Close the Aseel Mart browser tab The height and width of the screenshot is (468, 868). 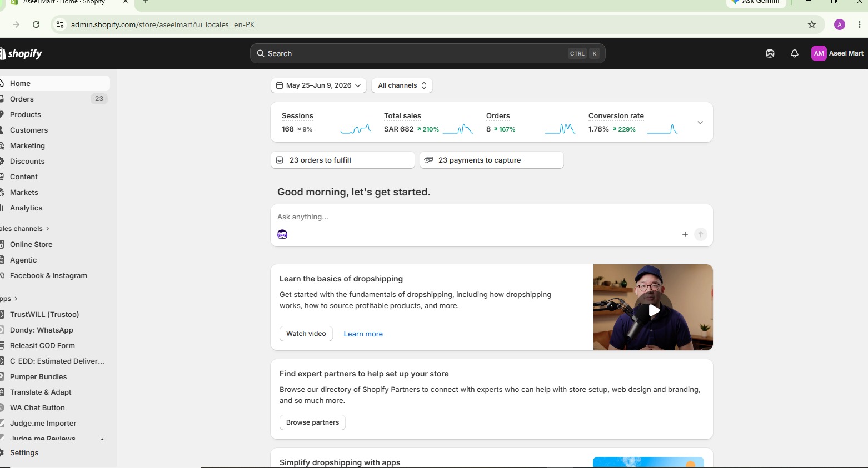tap(126, 2)
